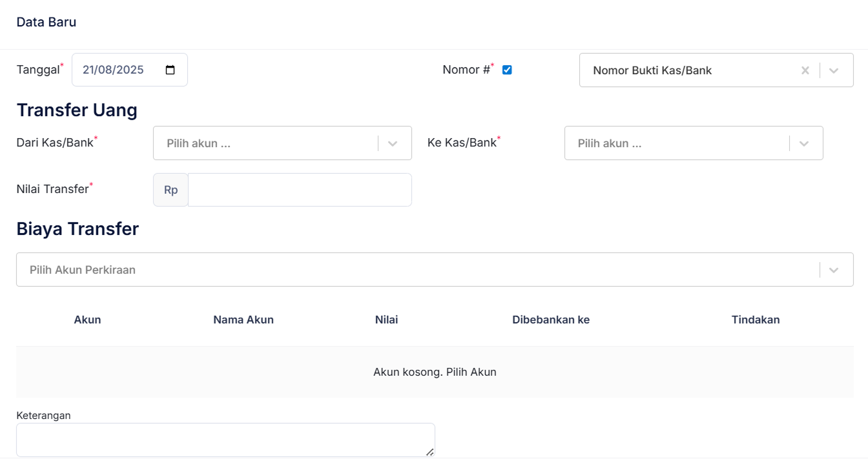Click the chevron in Pilih Akun Perkiraan
This screenshot has height=459, width=868.
pos(834,270)
